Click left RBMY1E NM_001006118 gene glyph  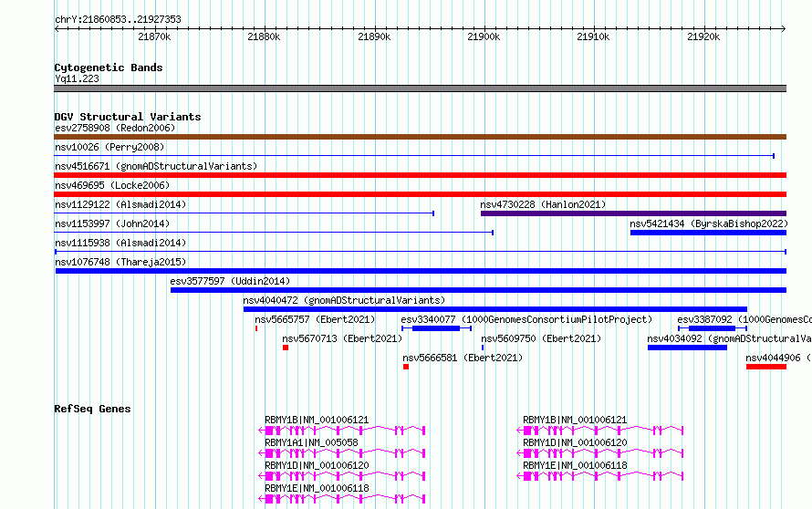pos(342,499)
